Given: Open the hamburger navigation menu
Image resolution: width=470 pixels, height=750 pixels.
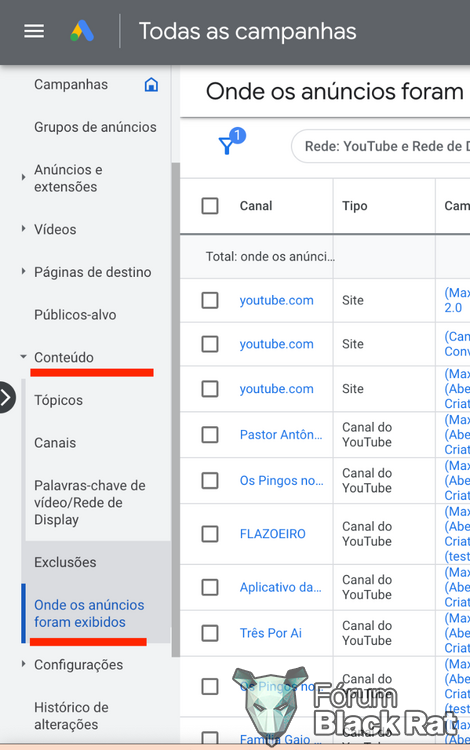Looking at the screenshot, I should pos(34,32).
